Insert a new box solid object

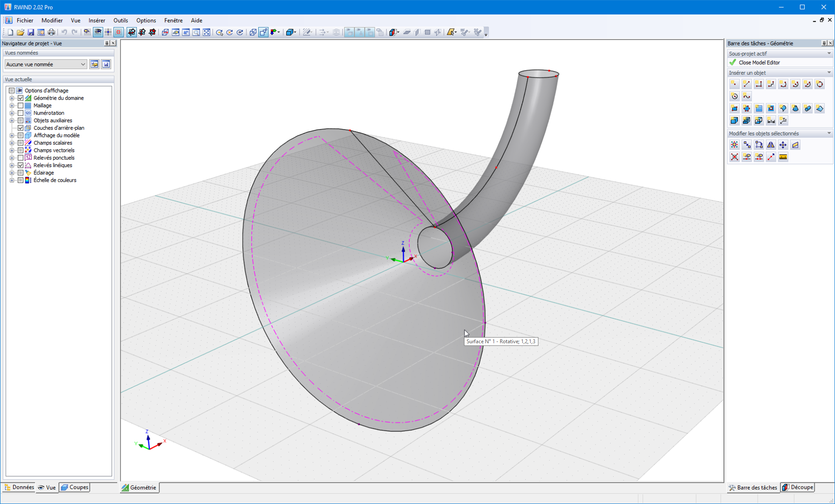(x=734, y=120)
